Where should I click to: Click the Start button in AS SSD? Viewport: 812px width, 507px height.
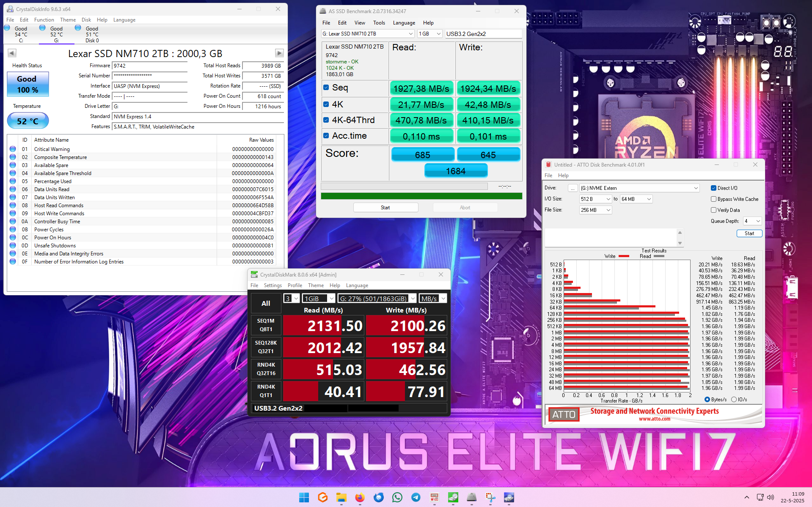385,208
